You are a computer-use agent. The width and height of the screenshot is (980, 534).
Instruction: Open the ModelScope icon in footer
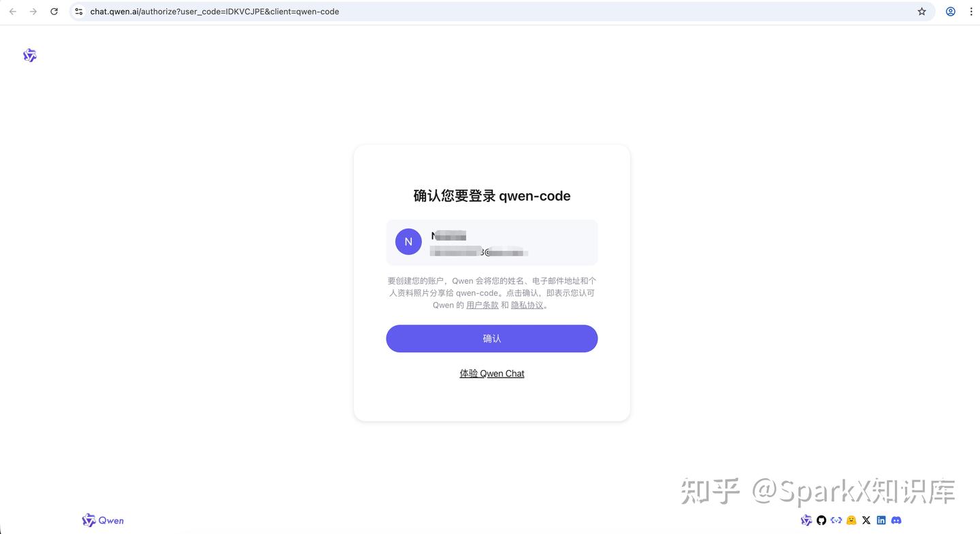tap(836, 520)
